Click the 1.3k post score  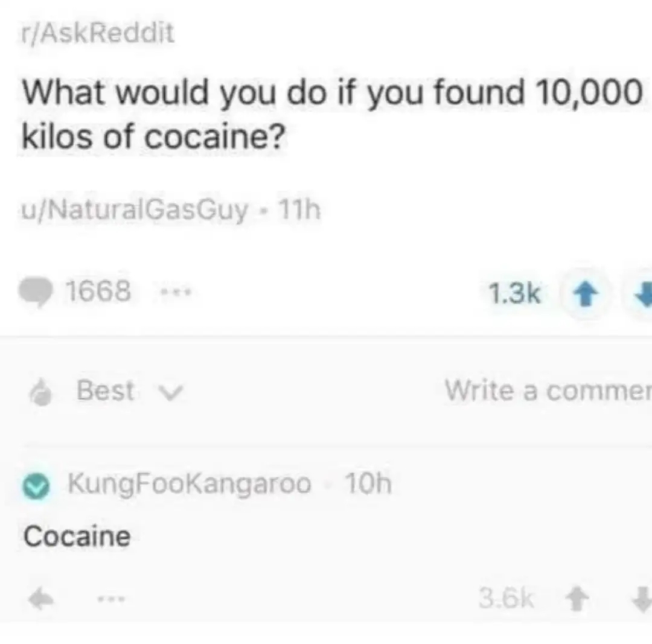pyautogui.click(x=514, y=293)
